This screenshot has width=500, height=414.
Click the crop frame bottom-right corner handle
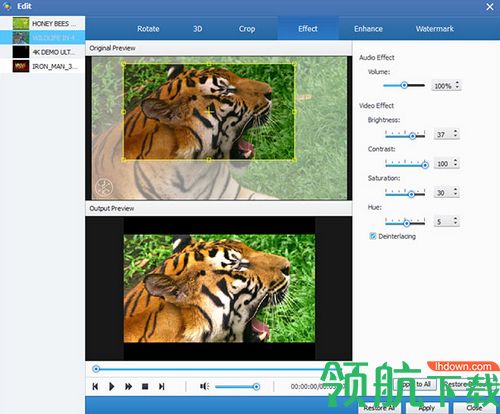pyautogui.click(x=295, y=160)
